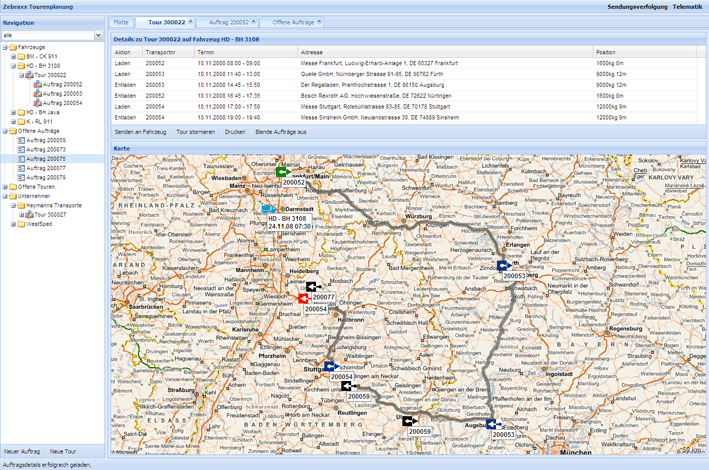Viewport: 709px width, 470px height.
Task: Click the blue marker near Stuttgart labeled 200054
Action: pos(329,367)
